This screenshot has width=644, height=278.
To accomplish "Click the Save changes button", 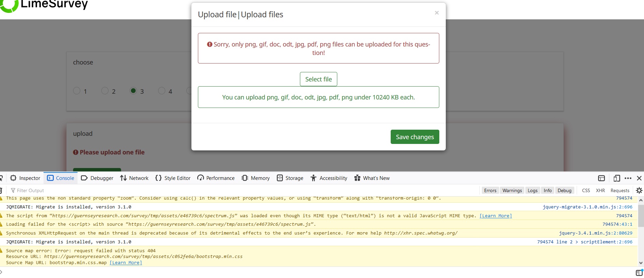I will (x=415, y=137).
